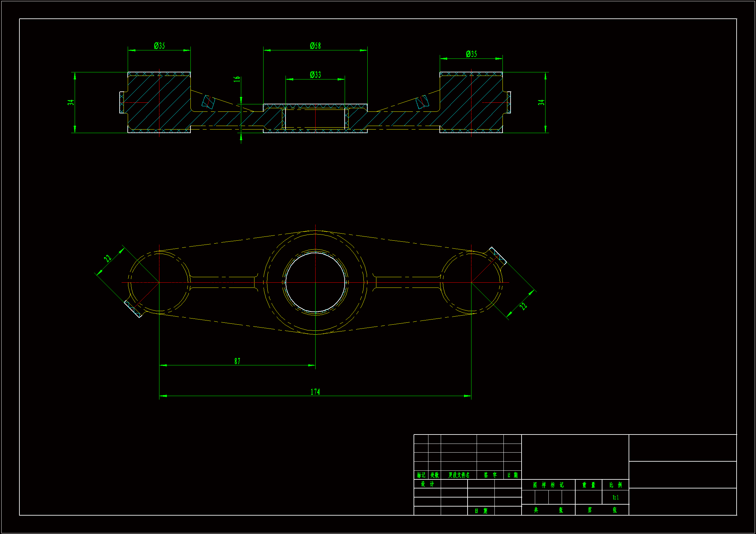Click the 图样标记 title block label
The height and width of the screenshot is (534, 756).
point(548,485)
